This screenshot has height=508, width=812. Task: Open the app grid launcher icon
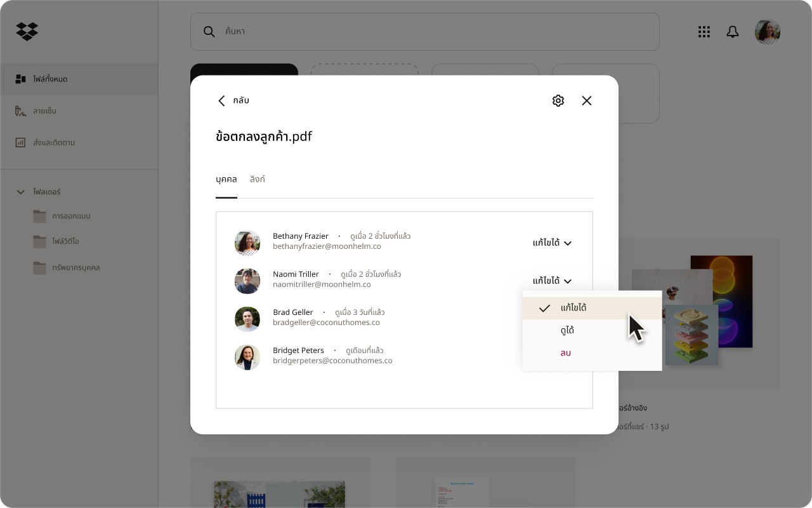point(704,32)
